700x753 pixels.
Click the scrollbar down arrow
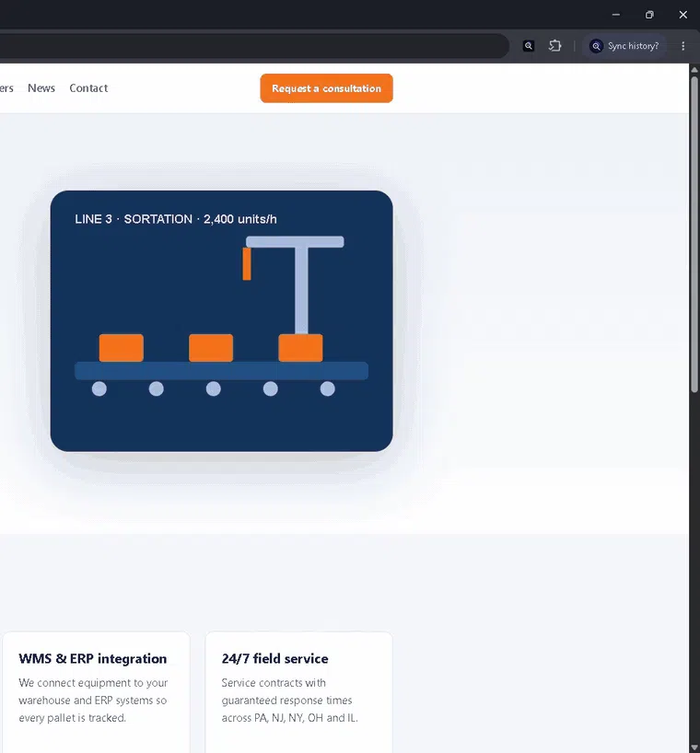click(x=694, y=747)
